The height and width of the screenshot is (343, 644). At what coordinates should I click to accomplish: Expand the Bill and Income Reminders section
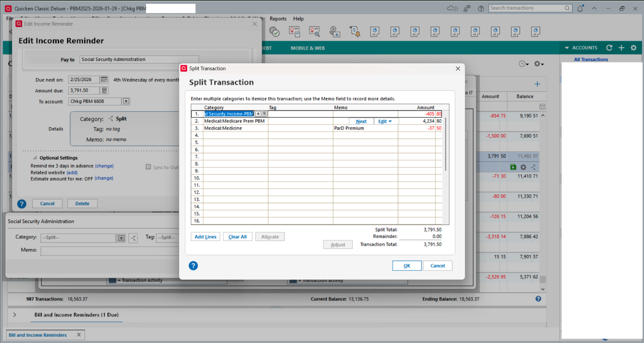coord(15,315)
